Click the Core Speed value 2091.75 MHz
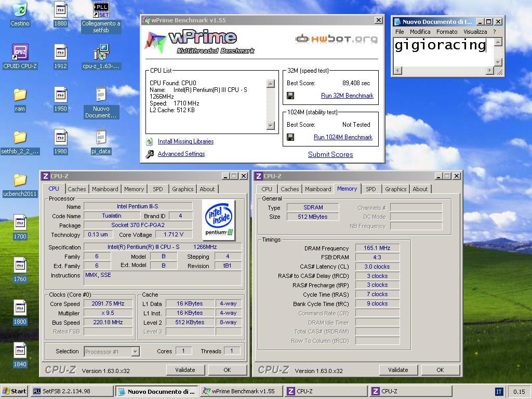532x399 pixels. pos(108,303)
